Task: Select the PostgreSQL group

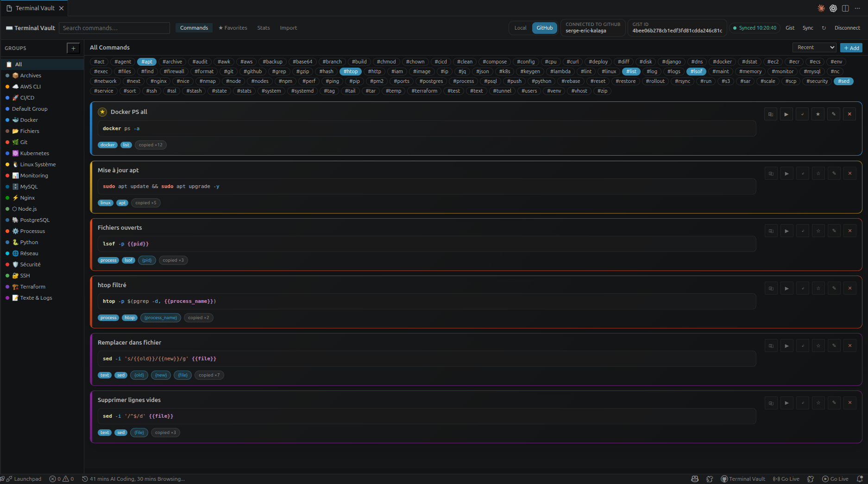Action: click(x=42, y=220)
